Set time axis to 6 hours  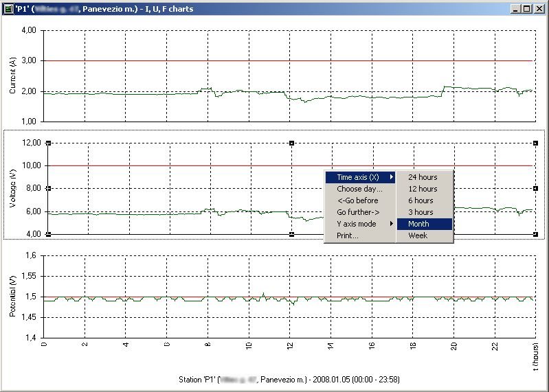click(x=425, y=200)
